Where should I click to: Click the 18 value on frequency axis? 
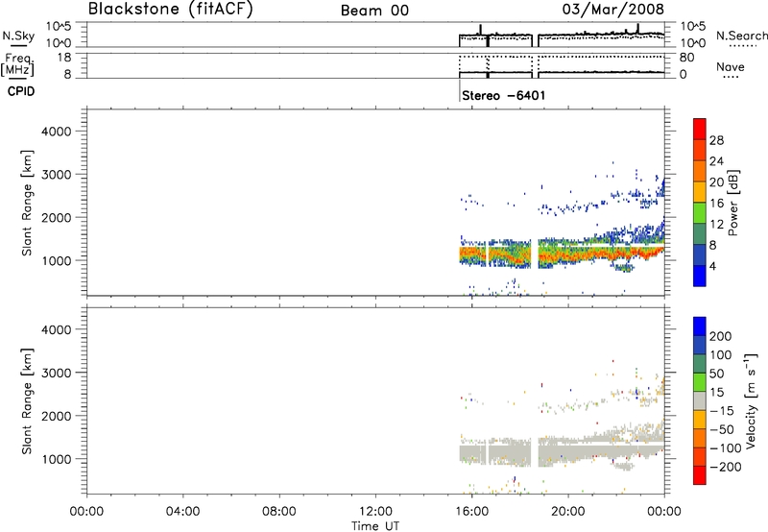coord(64,58)
